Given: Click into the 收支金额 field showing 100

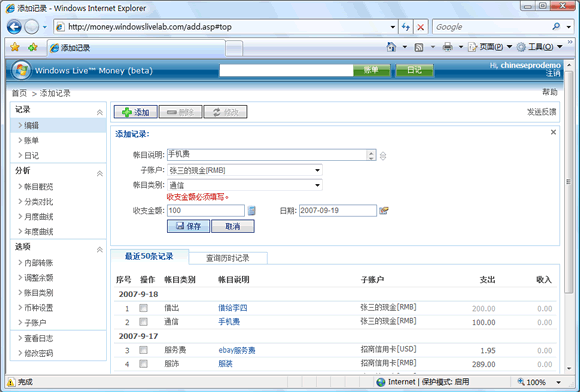Looking at the screenshot, I should (x=206, y=210).
